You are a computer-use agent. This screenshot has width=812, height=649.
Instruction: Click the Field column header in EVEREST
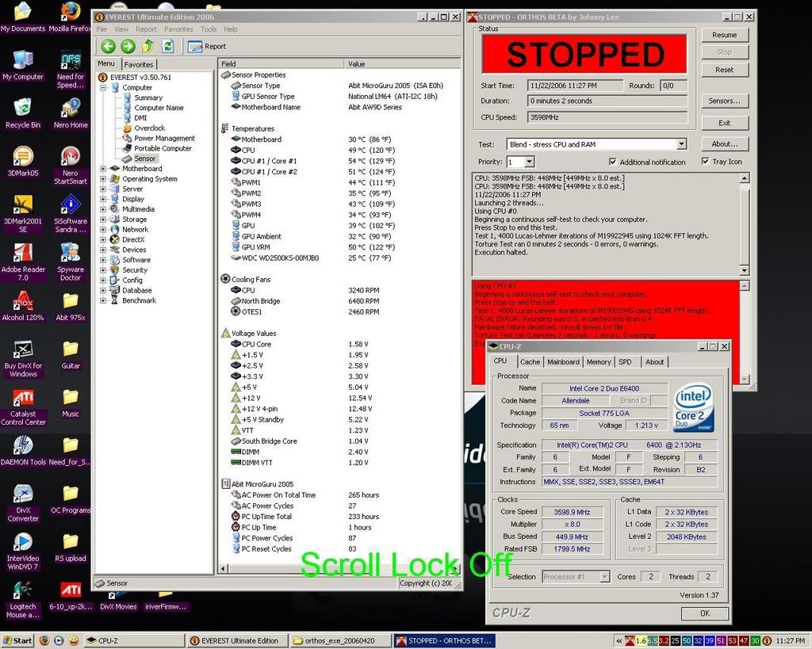pos(282,63)
